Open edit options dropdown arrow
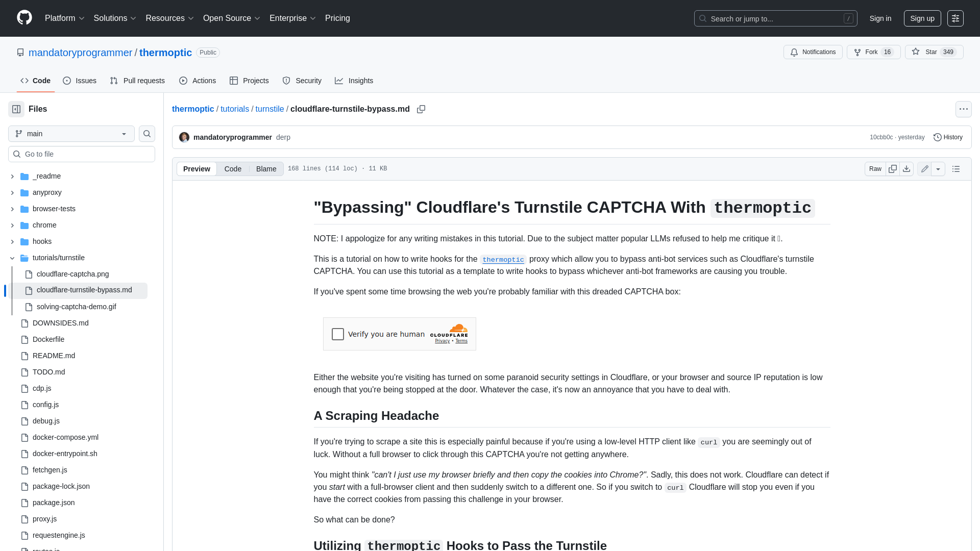Viewport: 980px width, 551px height. click(x=938, y=169)
